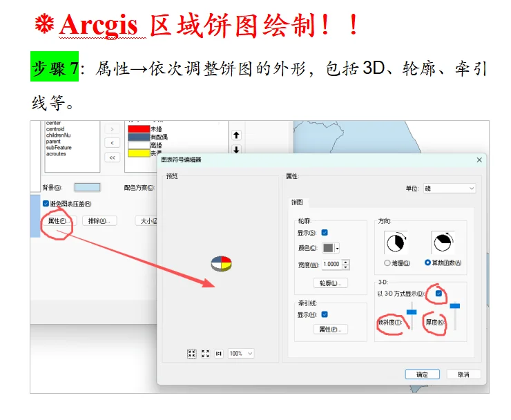The image size is (511, 420).
Task: Click the move-down black arrow button
Action: [x=236, y=149]
